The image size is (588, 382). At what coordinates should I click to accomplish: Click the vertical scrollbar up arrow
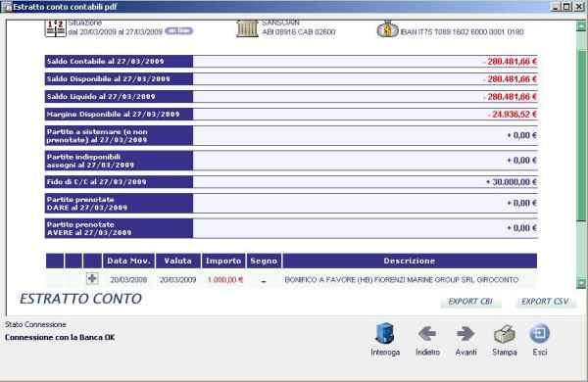(581, 25)
